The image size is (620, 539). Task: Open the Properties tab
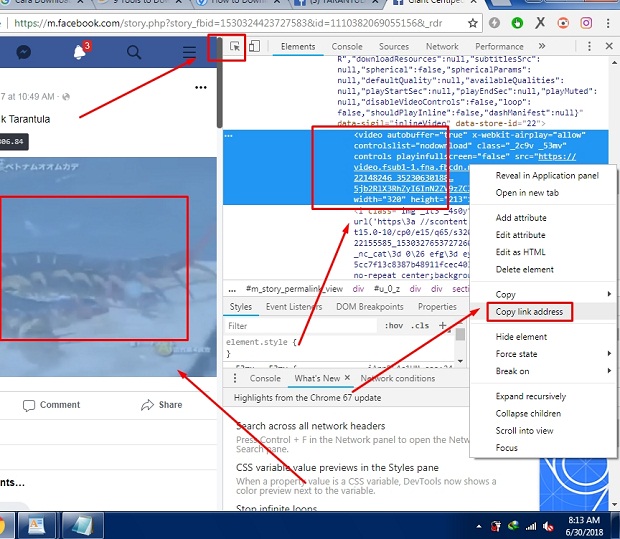(437, 307)
